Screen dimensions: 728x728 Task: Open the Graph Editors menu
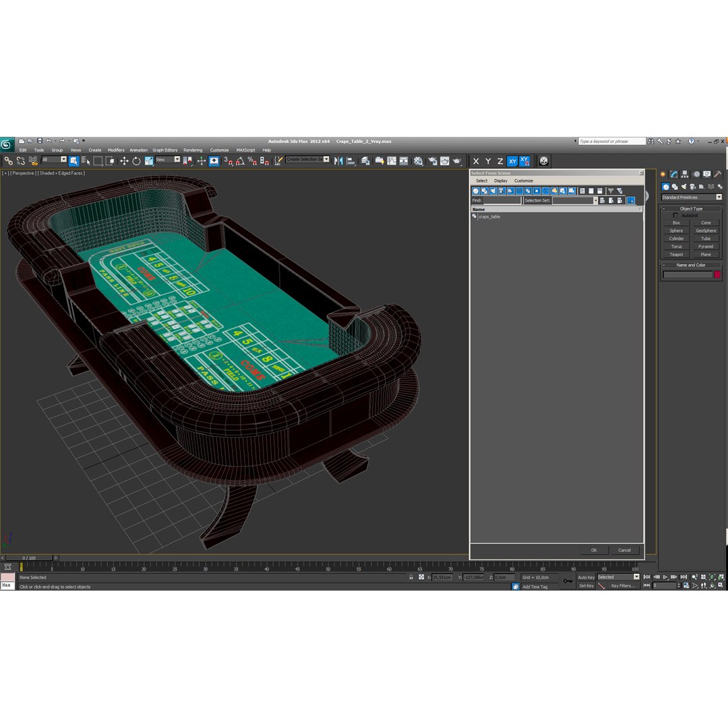165,150
